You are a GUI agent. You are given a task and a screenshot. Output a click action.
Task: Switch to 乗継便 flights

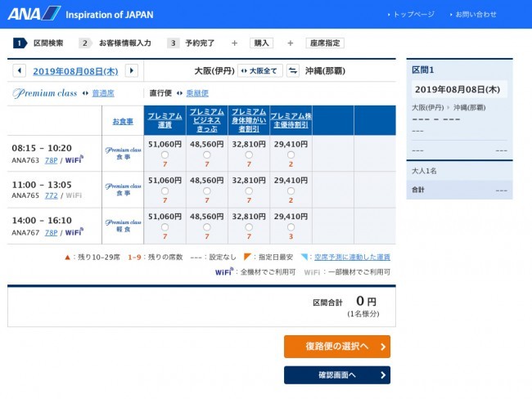pos(197,93)
